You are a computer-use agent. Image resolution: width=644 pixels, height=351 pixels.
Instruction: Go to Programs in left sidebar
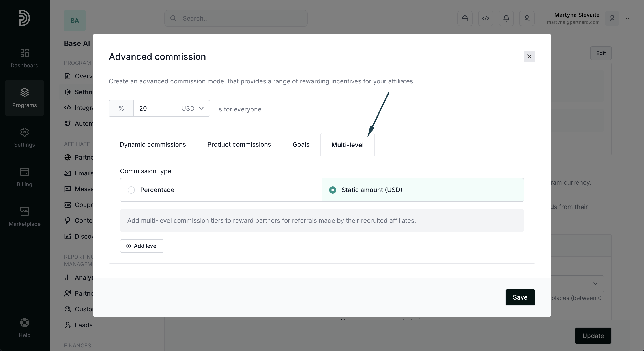[24, 98]
